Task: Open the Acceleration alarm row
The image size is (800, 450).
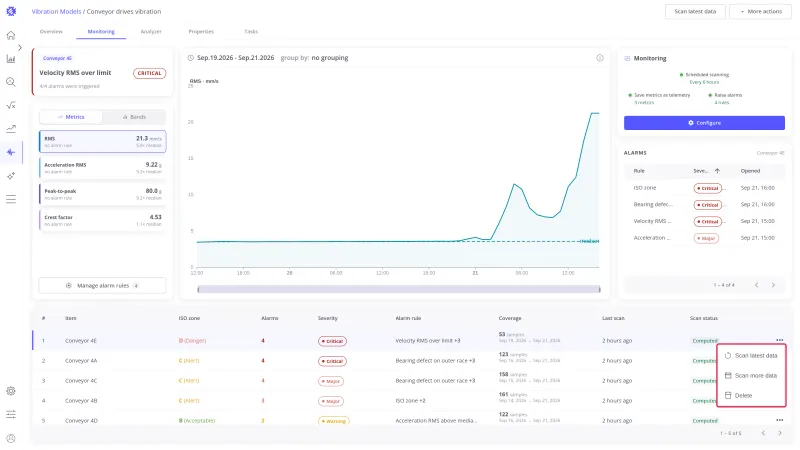Action: [x=704, y=238]
